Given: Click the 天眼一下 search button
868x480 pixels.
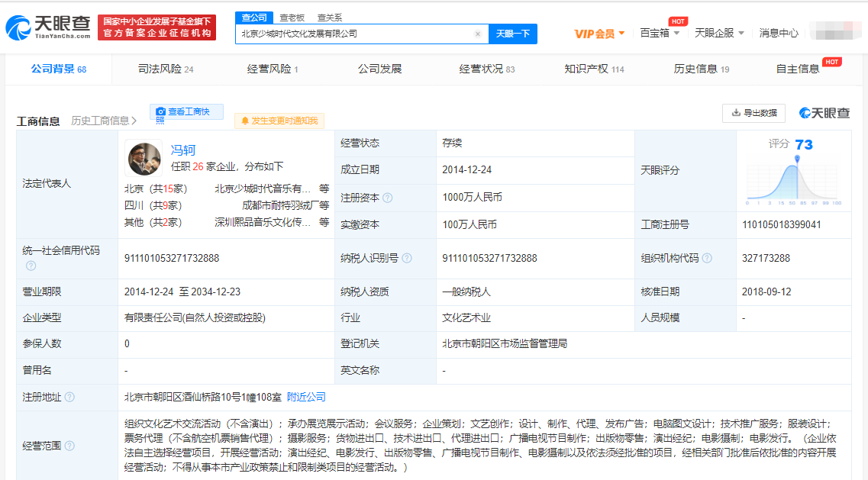Looking at the screenshot, I should (512, 34).
